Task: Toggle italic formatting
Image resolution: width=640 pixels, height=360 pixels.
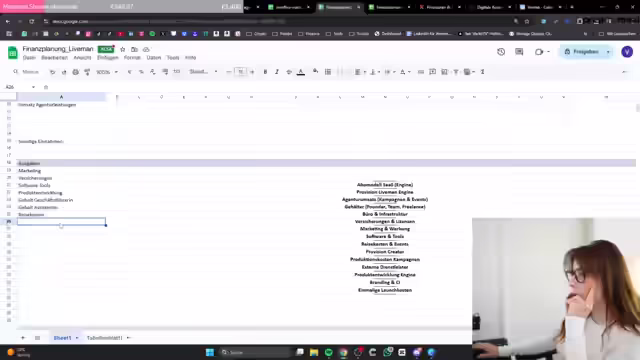Action: pos(277,72)
